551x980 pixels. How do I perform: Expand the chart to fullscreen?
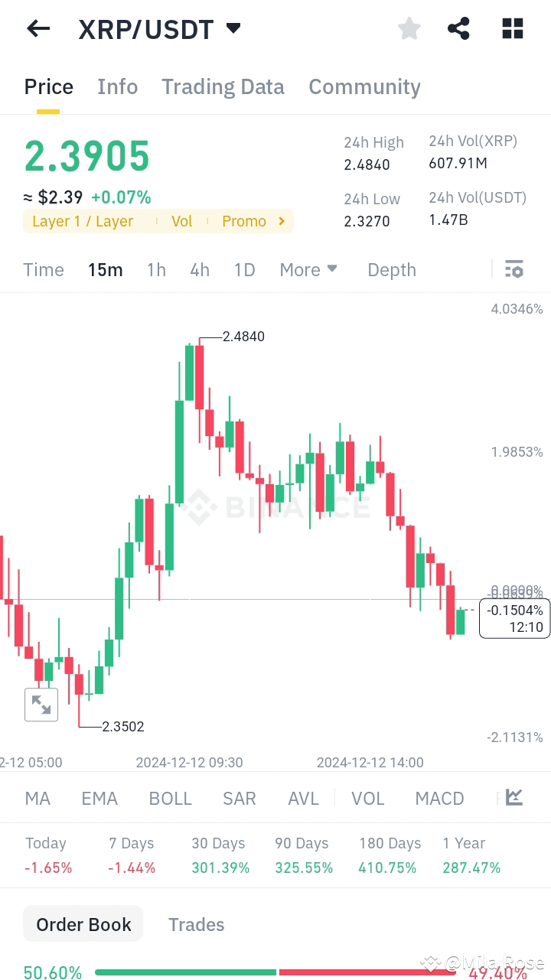click(x=41, y=705)
